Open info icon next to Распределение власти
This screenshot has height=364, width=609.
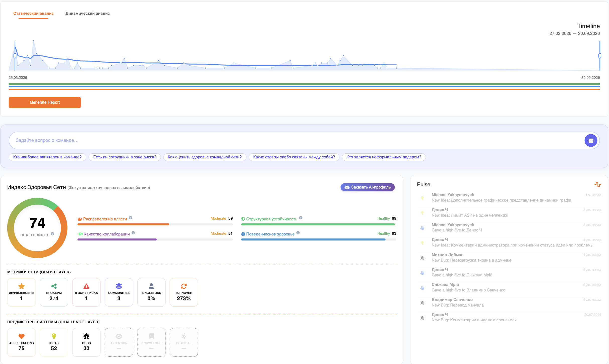(131, 218)
